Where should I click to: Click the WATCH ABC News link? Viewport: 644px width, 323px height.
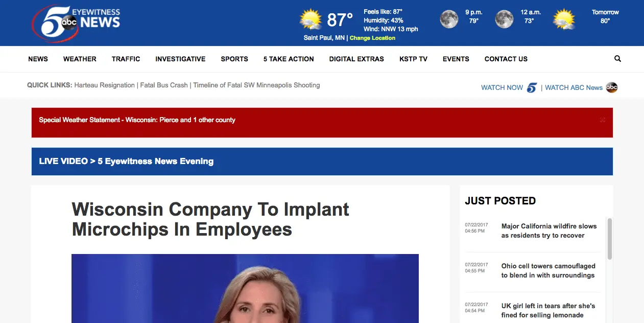pyautogui.click(x=574, y=88)
